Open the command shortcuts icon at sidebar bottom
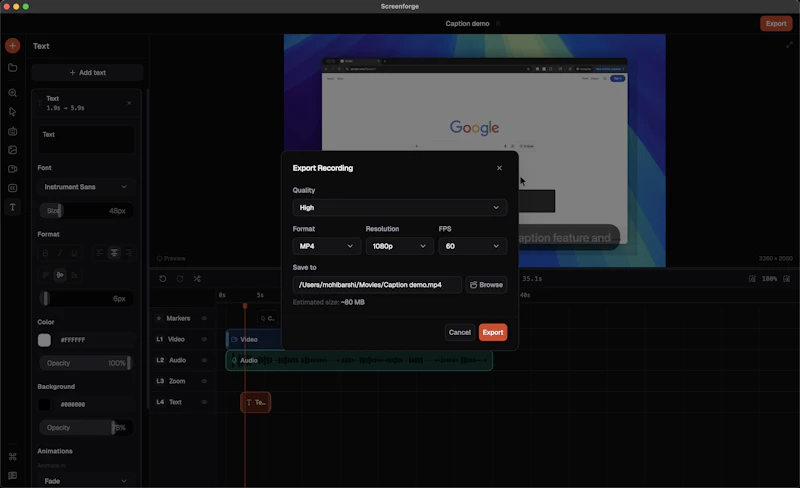This screenshot has width=800, height=488. coord(12,456)
